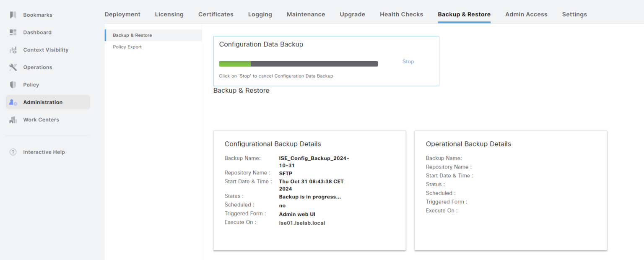This screenshot has width=644, height=260.
Task: Click the backup progress bar
Action: 298,64
